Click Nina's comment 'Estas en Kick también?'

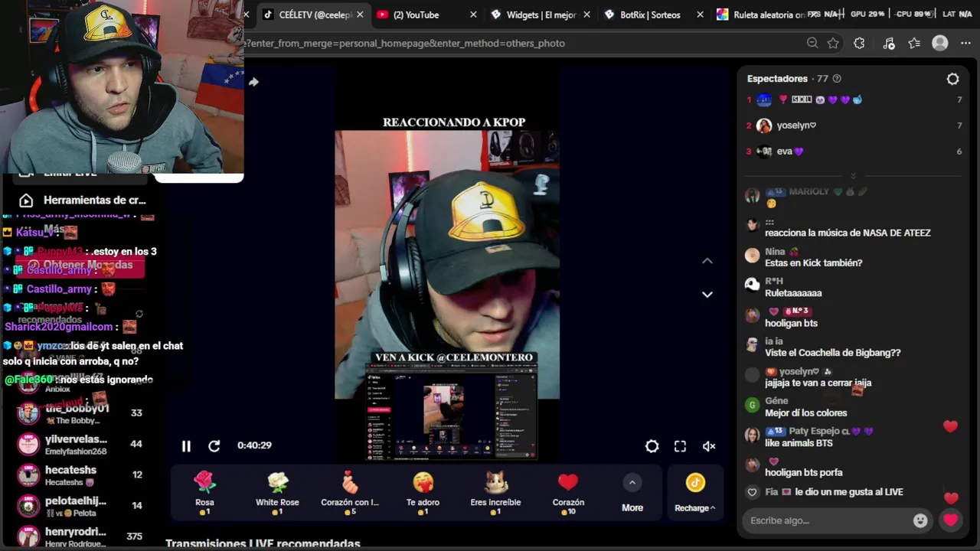tap(813, 262)
